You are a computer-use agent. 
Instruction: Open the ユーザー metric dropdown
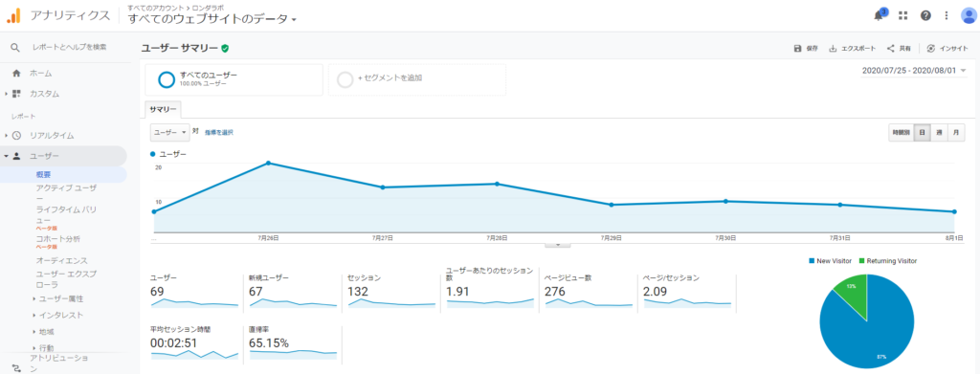[x=170, y=132]
